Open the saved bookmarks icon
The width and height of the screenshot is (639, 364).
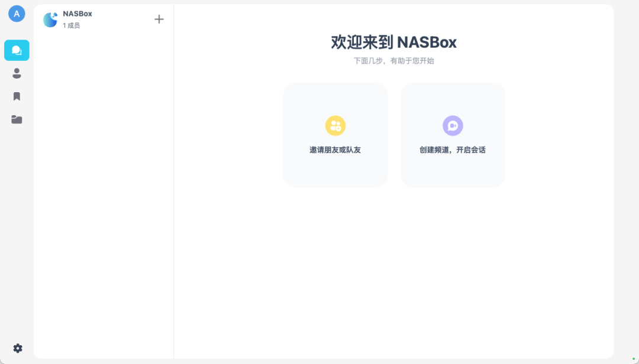16,96
